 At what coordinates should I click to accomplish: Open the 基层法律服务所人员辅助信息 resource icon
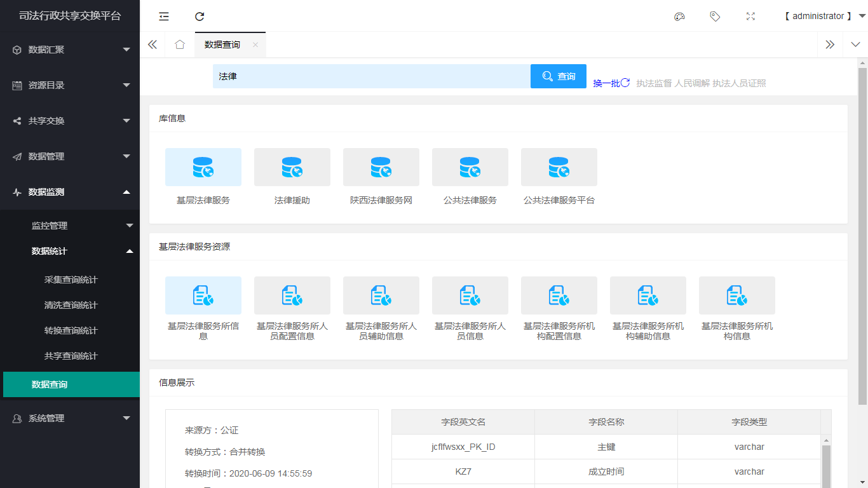tap(381, 295)
